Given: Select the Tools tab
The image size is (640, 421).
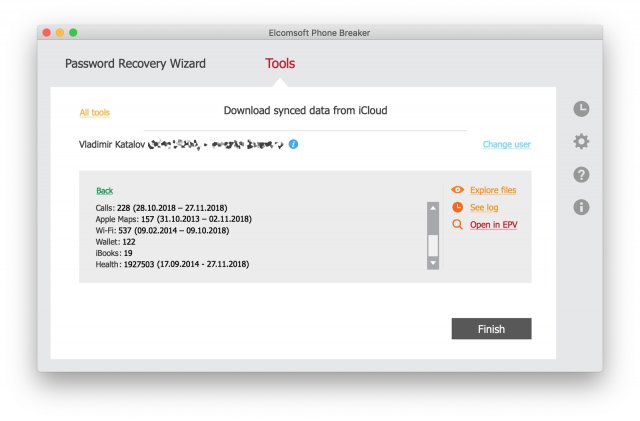Looking at the screenshot, I should click(280, 64).
